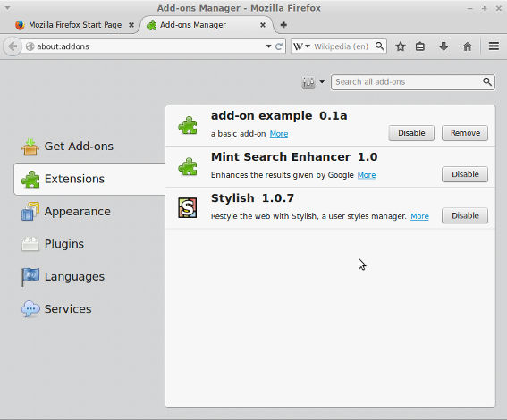Select the Add-ons Manager tab
Image resolution: width=507 pixels, height=420 pixels.
pyautogui.click(x=207, y=25)
